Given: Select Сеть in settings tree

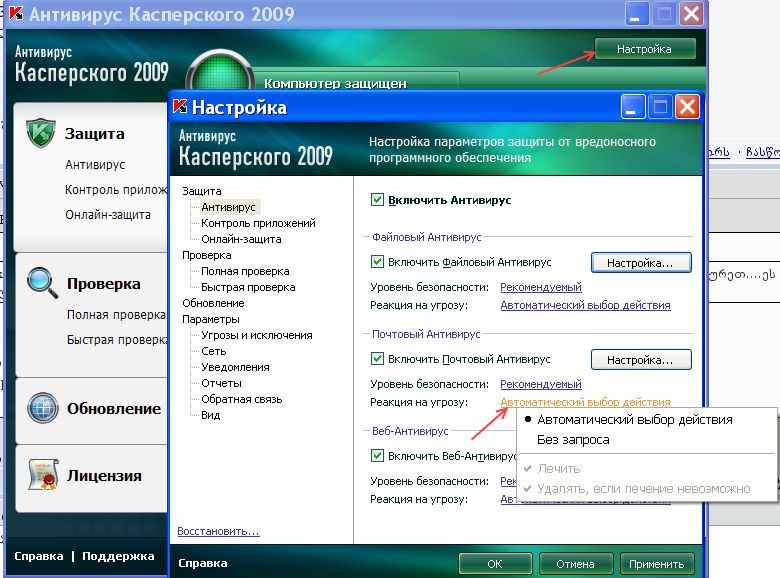Looking at the screenshot, I should 213,351.
